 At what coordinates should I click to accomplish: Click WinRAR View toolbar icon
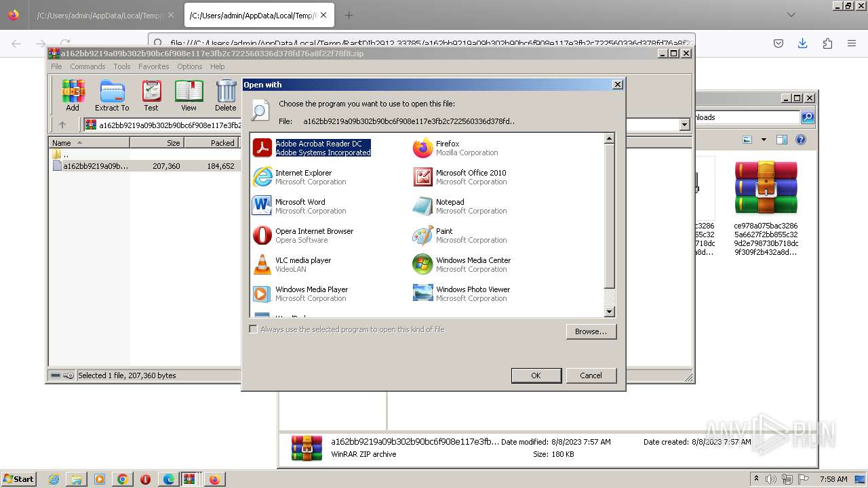[x=189, y=96]
